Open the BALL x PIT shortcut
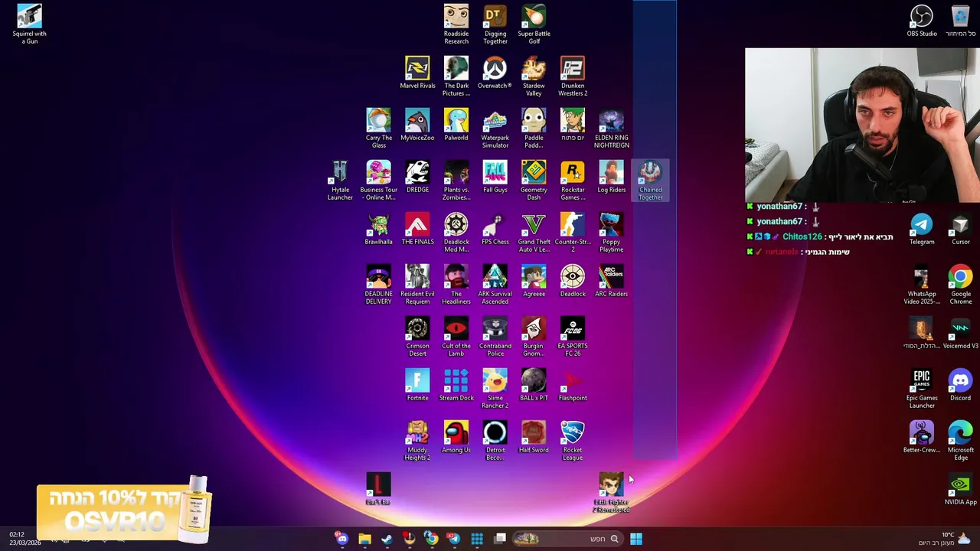 point(534,385)
